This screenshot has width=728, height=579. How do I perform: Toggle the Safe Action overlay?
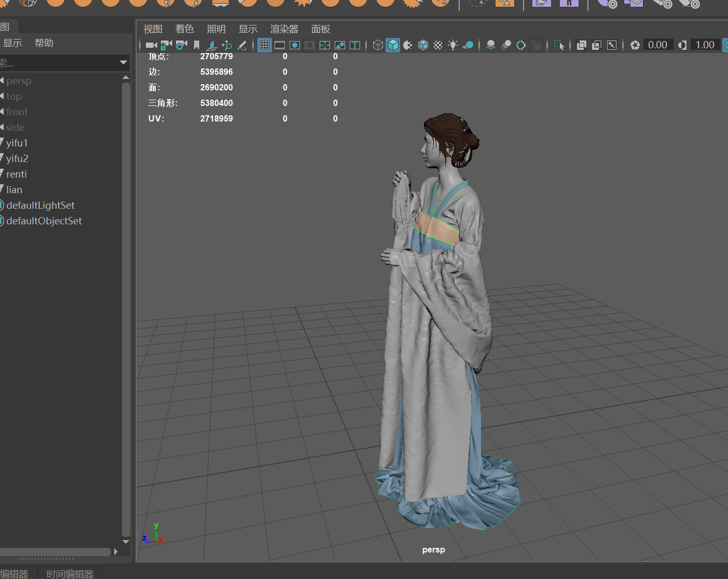click(x=340, y=45)
